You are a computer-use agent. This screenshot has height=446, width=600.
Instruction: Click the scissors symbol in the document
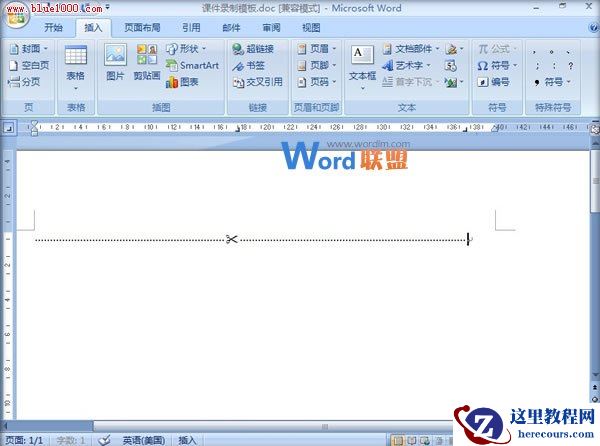pos(232,239)
